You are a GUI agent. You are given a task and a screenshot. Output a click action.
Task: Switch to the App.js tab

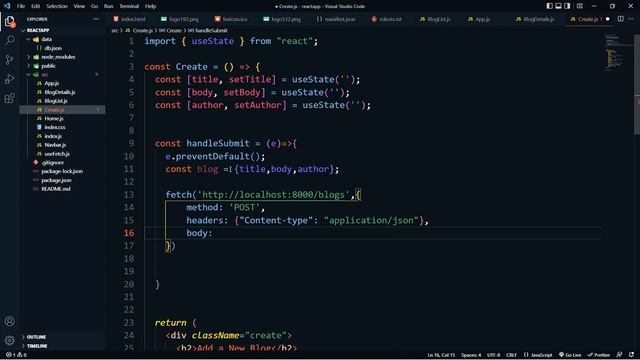tap(478, 19)
